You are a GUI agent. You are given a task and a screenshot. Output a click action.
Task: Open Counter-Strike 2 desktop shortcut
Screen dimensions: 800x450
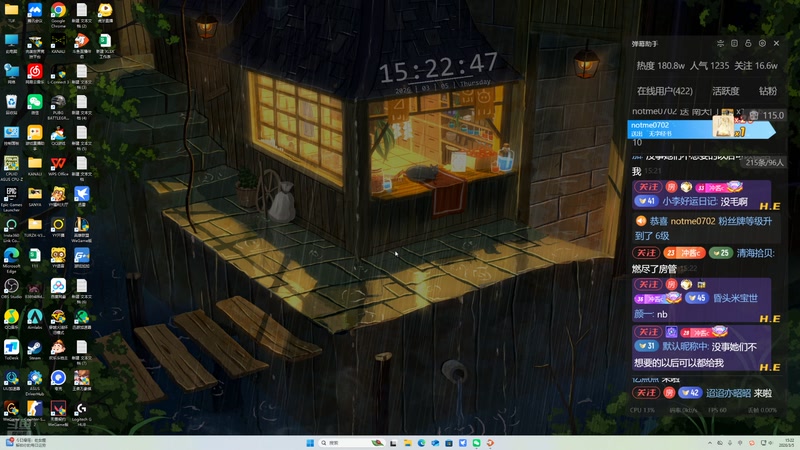click(35, 412)
